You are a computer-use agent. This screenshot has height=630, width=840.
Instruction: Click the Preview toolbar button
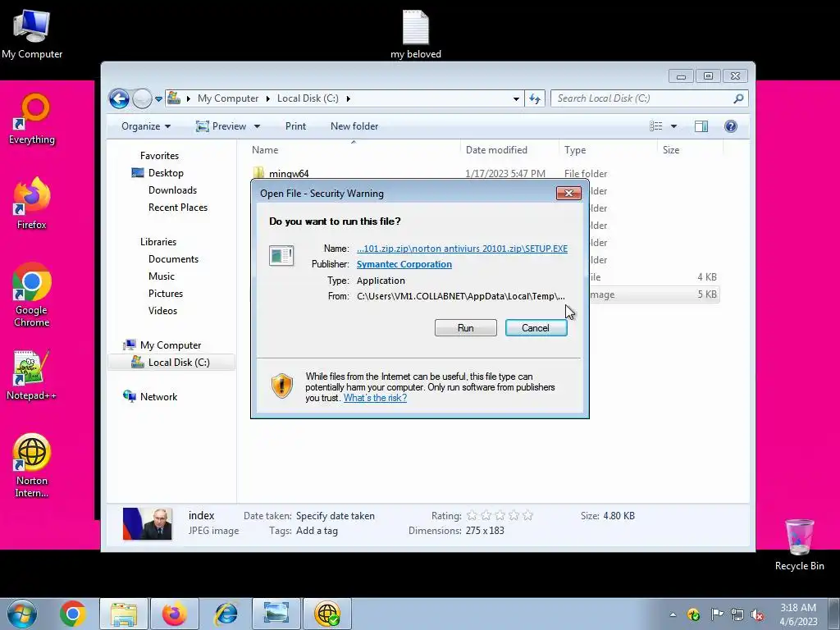click(x=221, y=126)
